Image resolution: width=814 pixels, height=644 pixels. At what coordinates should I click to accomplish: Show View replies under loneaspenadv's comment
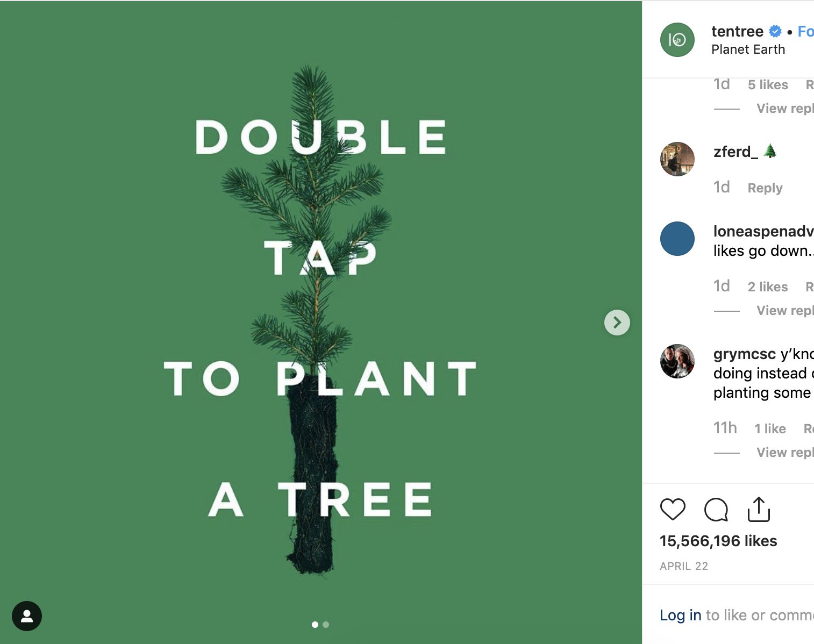tap(784, 310)
